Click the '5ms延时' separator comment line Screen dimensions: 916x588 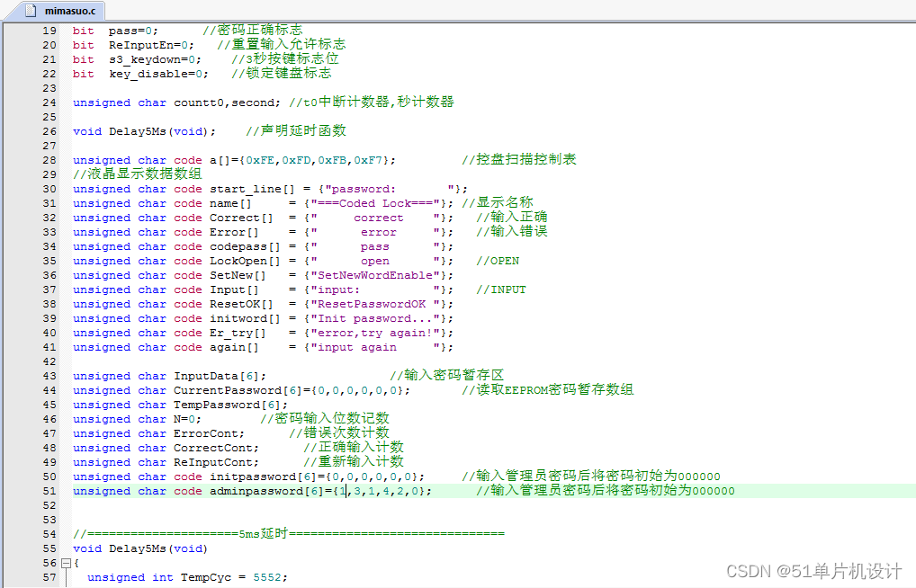[289, 534]
